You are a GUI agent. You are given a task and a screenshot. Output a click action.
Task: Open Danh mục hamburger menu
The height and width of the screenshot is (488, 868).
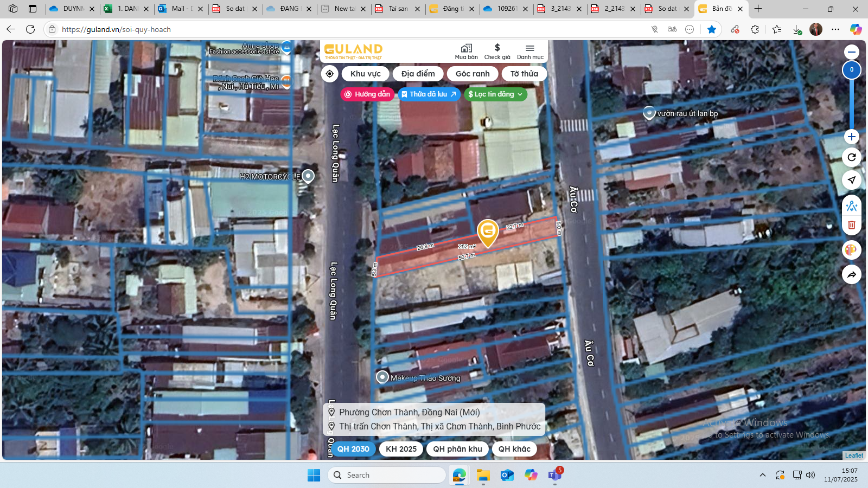point(530,52)
